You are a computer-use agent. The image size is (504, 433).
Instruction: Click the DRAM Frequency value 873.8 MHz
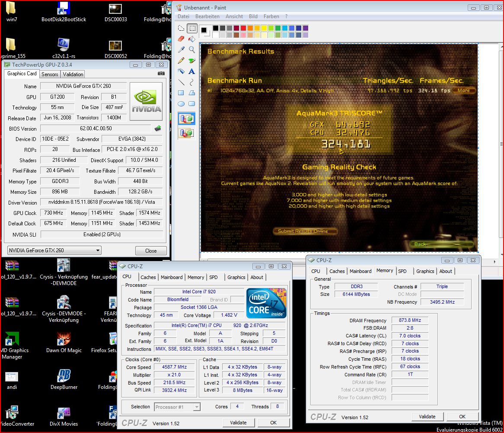click(x=409, y=320)
